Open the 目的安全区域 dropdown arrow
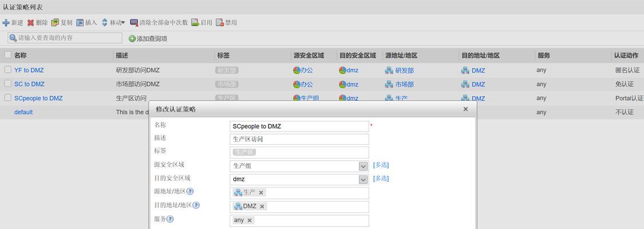This screenshot has width=644, height=229. [363, 180]
